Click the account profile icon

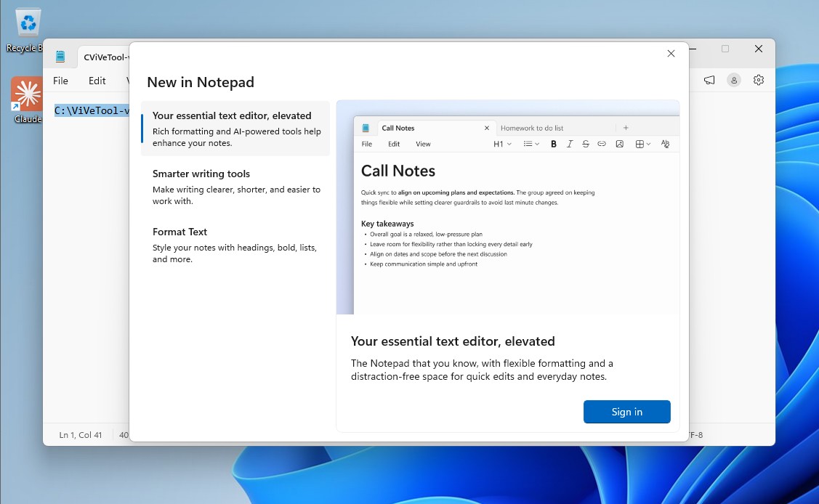click(733, 80)
